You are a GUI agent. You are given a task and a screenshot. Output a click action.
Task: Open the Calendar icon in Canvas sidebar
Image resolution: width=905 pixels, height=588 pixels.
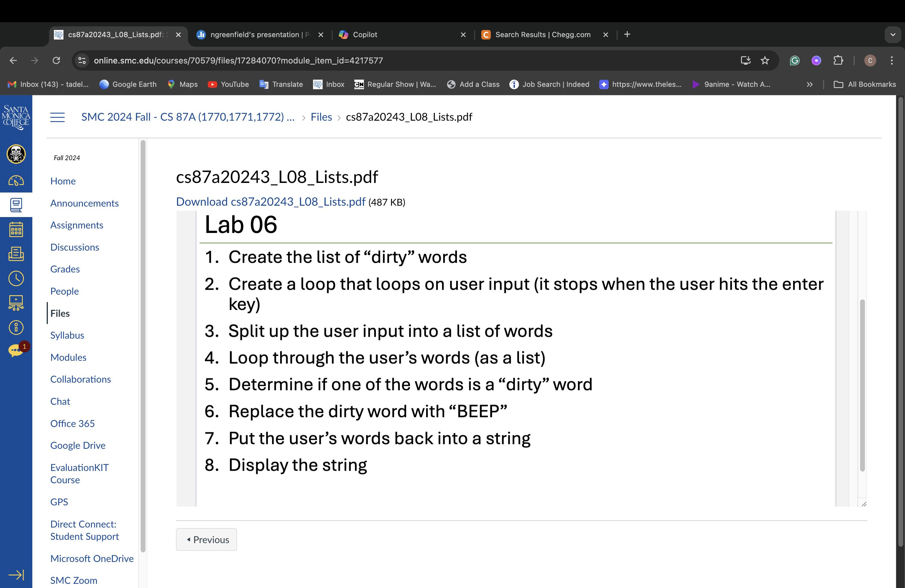point(16,229)
